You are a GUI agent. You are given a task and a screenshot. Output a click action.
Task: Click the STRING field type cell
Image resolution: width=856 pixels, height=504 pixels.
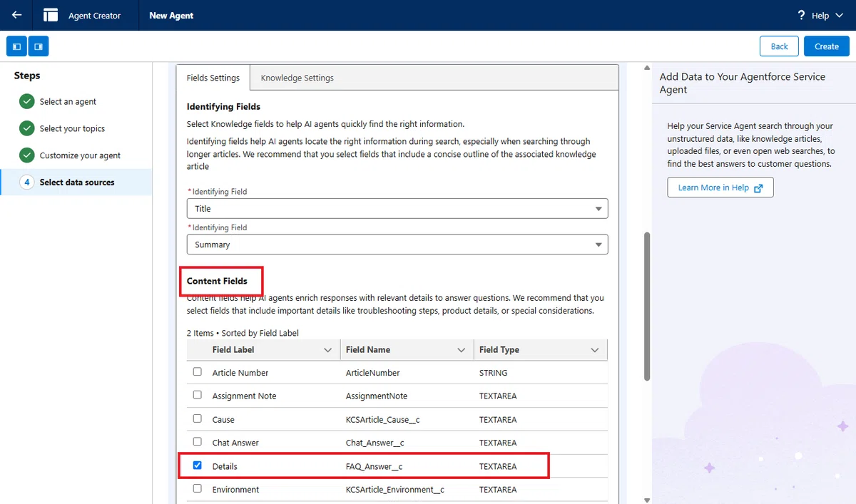tap(494, 373)
